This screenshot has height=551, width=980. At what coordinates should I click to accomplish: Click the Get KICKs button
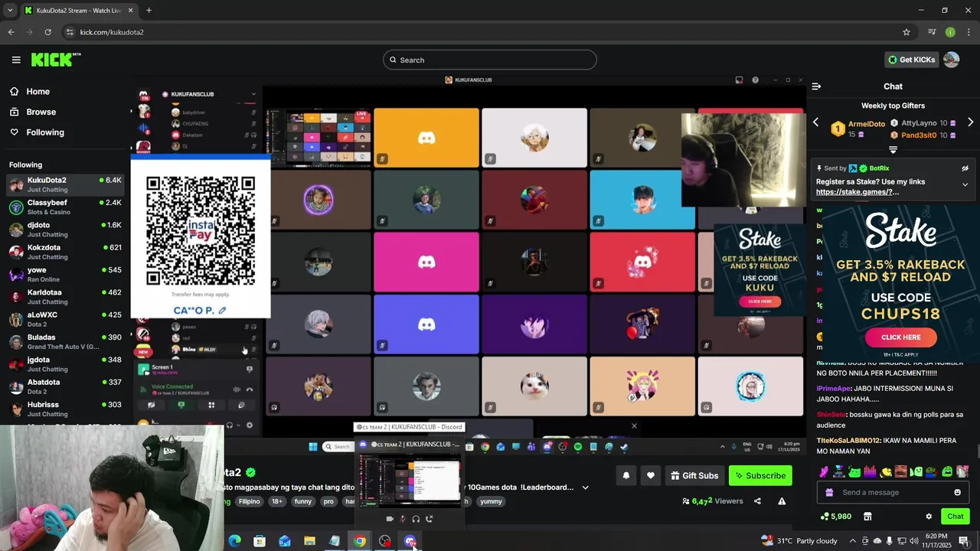click(x=911, y=60)
